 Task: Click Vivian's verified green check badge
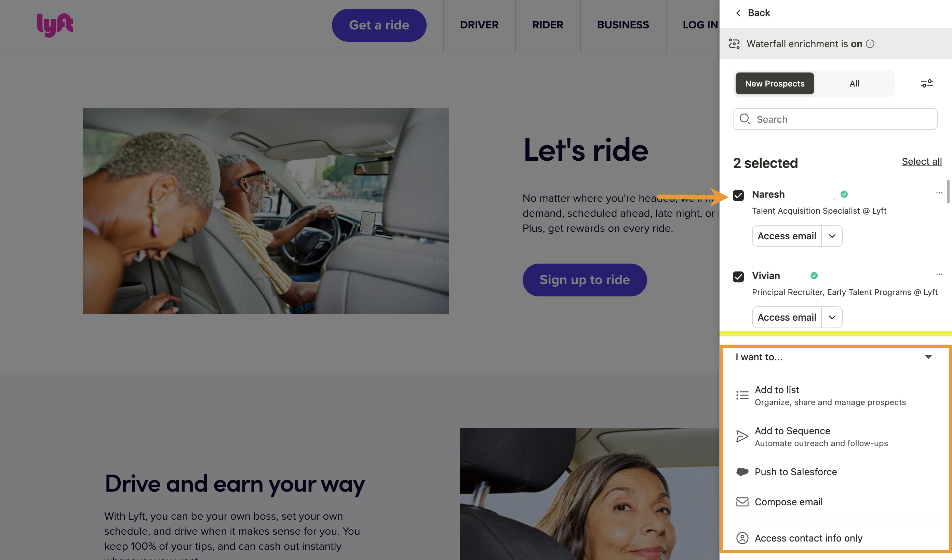[x=814, y=276]
